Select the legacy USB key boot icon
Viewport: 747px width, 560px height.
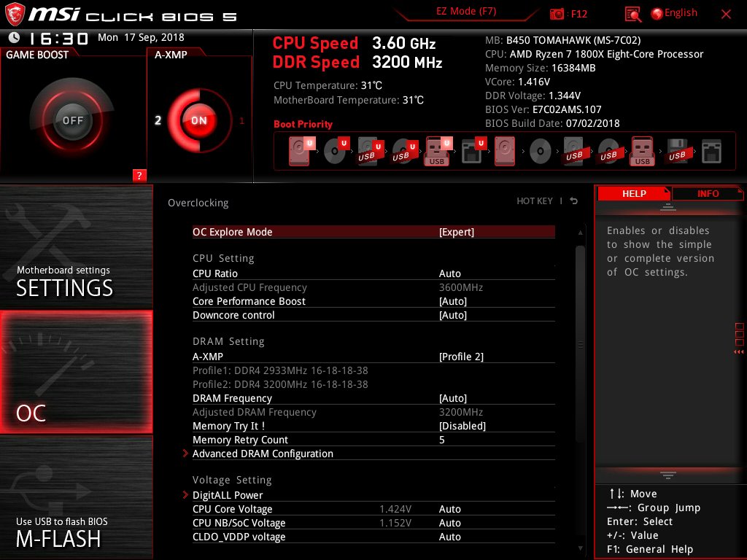[x=642, y=151]
